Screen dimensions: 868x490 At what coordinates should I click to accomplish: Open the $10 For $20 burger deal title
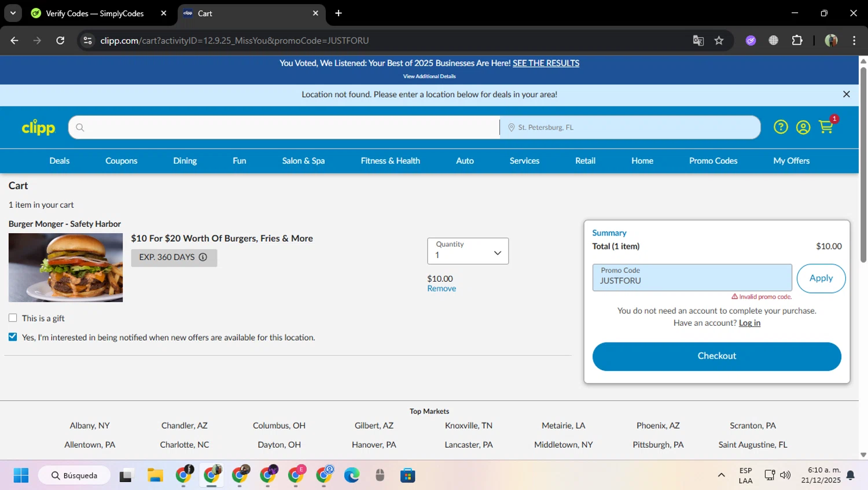[222, 238]
